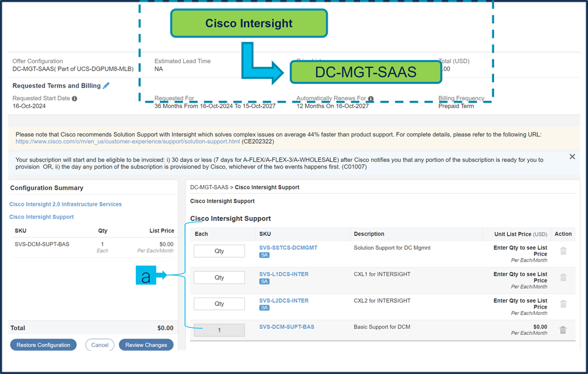Viewport: 588px width, 374px height.
Task: Click 'Basic Support for DCM' description
Action: pyautogui.click(x=382, y=327)
